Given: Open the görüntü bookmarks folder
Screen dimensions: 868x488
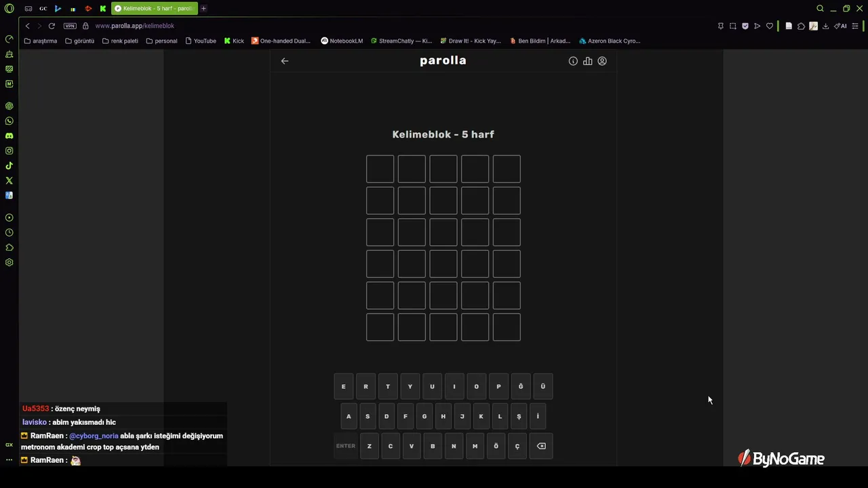Looking at the screenshot, I should click(x=79, y=41).
